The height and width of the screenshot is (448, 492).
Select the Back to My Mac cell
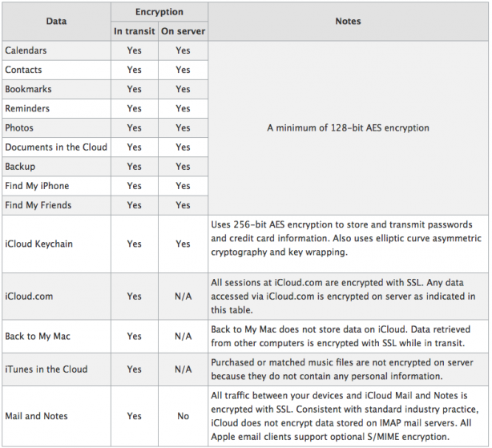point(56,336)
